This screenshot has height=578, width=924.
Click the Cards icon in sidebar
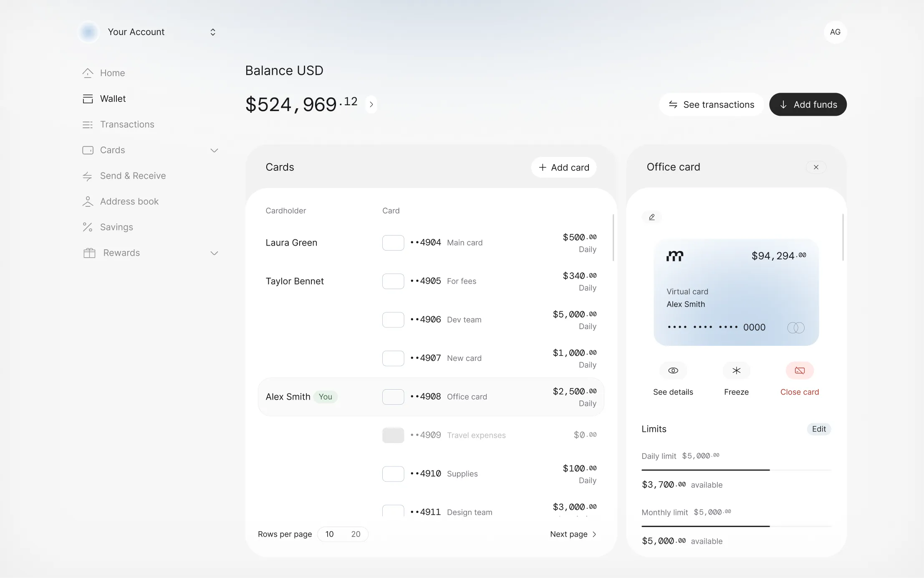pos(88,150)
